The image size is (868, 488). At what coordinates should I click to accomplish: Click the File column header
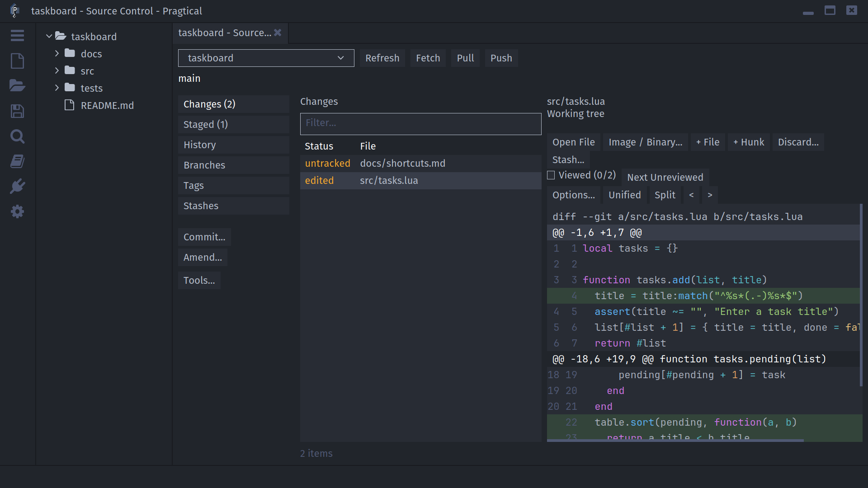click(368, 146)
